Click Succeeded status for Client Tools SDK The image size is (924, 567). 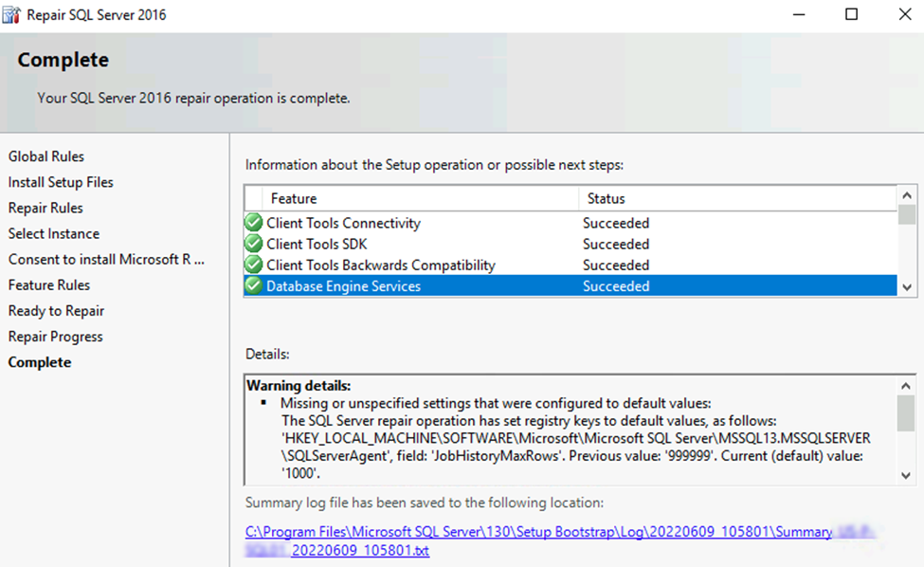click(x=616, y=244)
